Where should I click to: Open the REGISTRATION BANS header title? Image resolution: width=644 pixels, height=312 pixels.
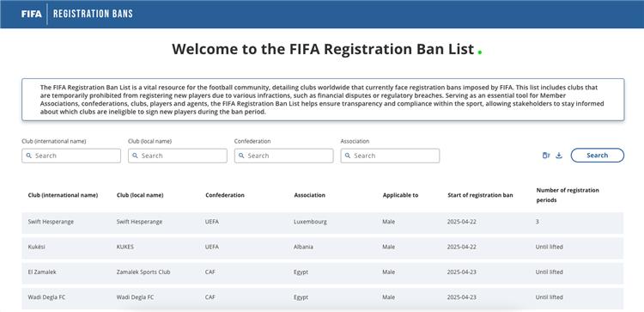pos(93,14)
